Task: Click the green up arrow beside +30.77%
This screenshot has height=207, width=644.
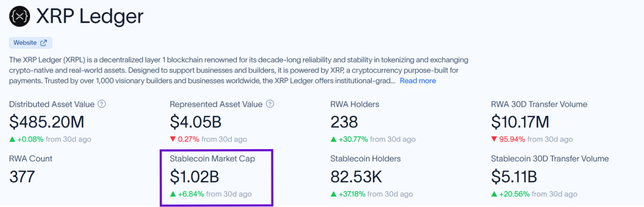Action: tap(333, 139)
